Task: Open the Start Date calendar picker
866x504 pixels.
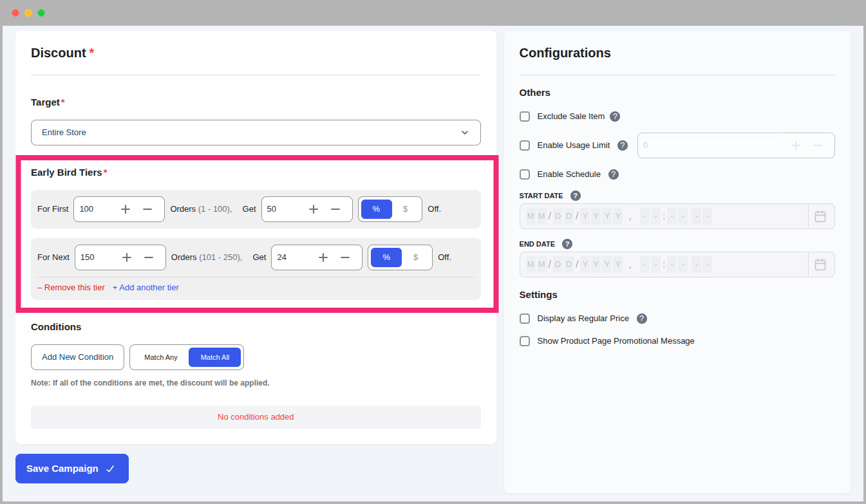Action: click(820, 216)
